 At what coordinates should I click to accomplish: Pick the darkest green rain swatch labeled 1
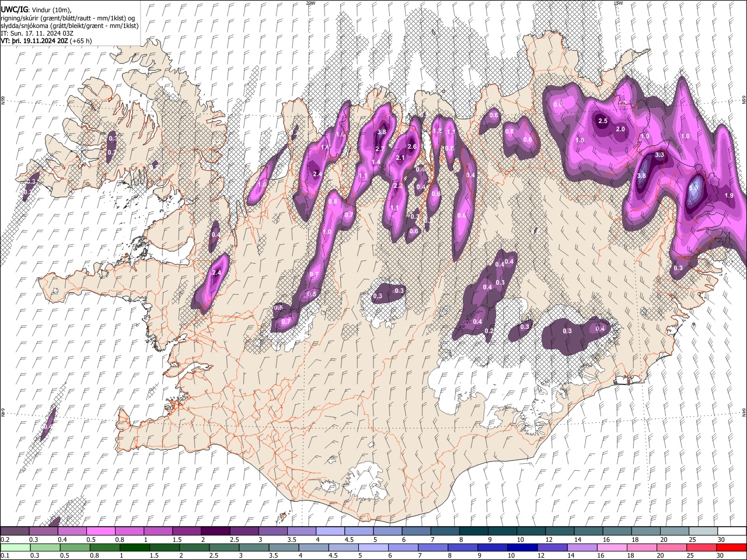(134, 547)
